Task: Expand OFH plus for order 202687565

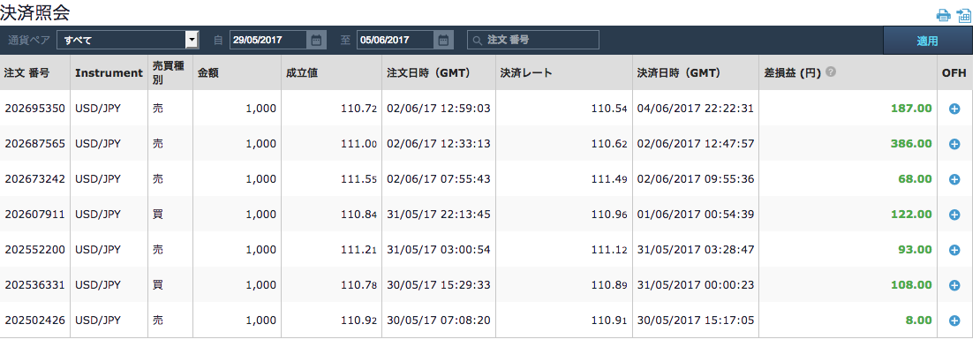Action: pos(954,144)
